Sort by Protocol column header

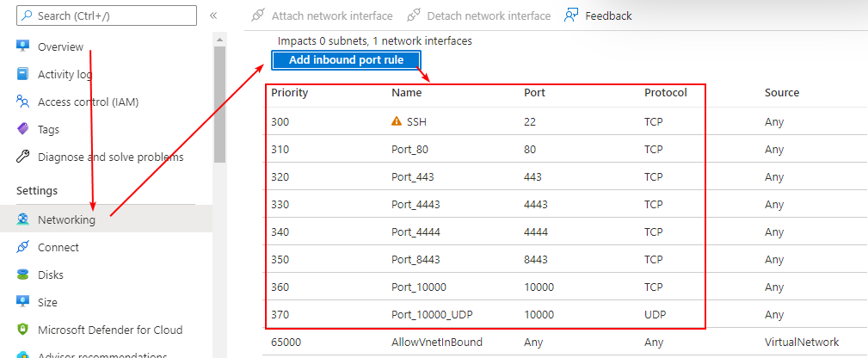[x=665, y=93]
